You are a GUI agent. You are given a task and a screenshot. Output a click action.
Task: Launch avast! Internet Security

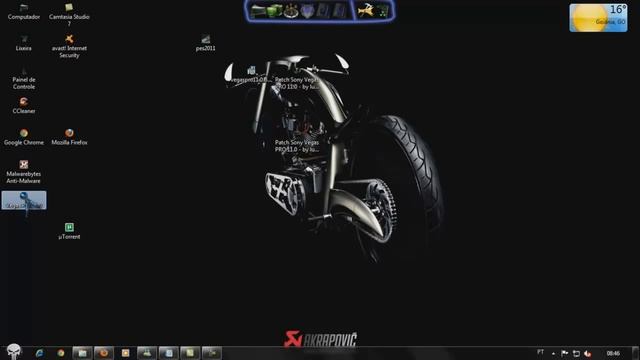[69, 46]
